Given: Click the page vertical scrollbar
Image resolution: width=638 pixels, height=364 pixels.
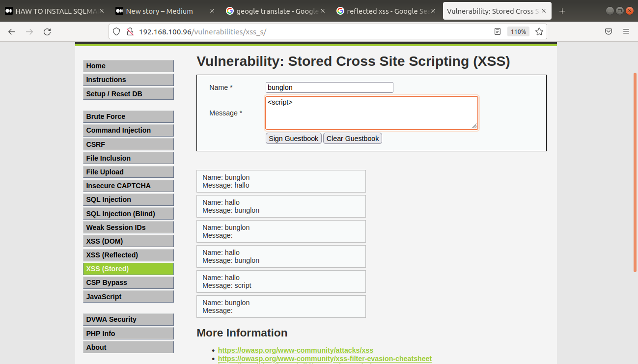Looking at the screenshot, I should (x=635, y=172).
